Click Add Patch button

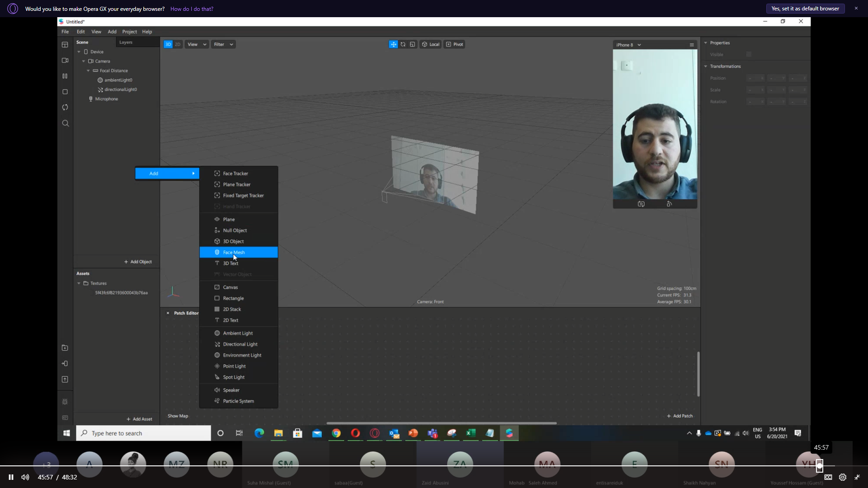click(679, 416)
